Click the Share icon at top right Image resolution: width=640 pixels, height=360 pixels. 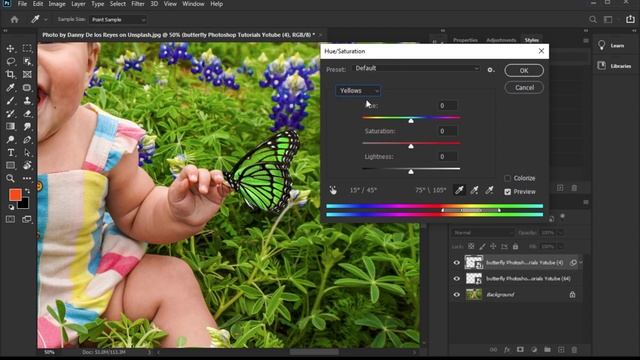tap(631, 19)
